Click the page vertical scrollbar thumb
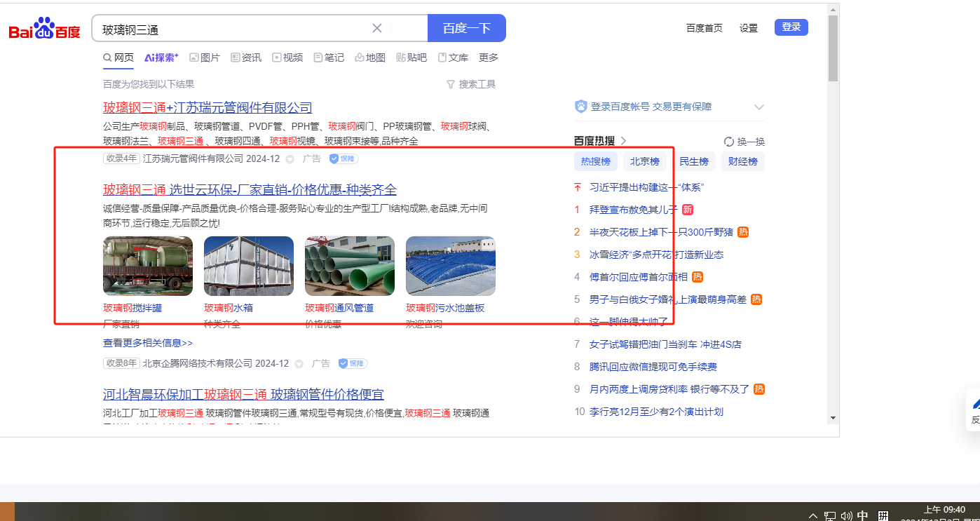980x521 pixels. click(x=833, y=47)
